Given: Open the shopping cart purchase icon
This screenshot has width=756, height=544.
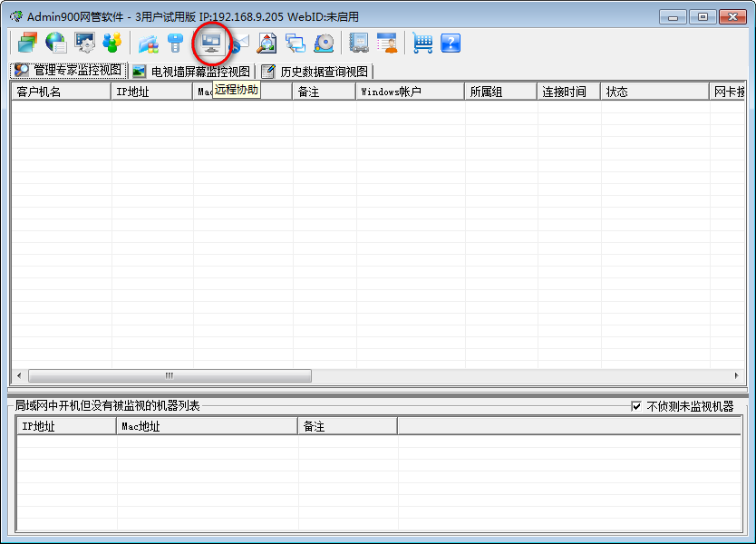Looking at the screenshot, I should (x=422, y=43).
